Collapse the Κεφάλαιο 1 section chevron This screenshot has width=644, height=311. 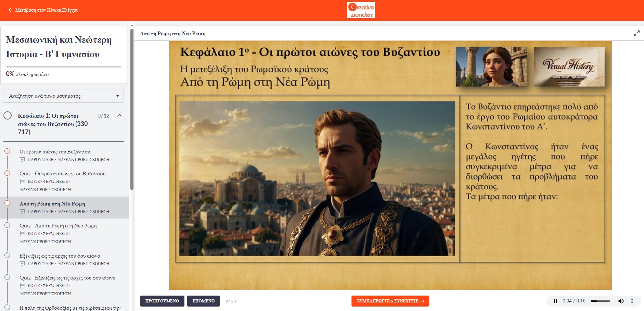click(119, 115)
